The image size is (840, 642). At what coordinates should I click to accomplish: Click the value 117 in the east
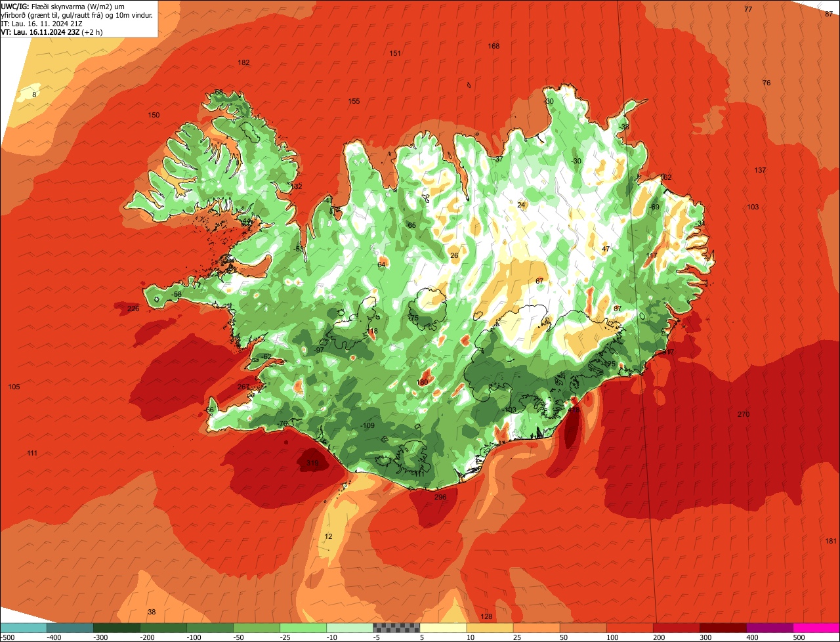[x=652, y=255]
